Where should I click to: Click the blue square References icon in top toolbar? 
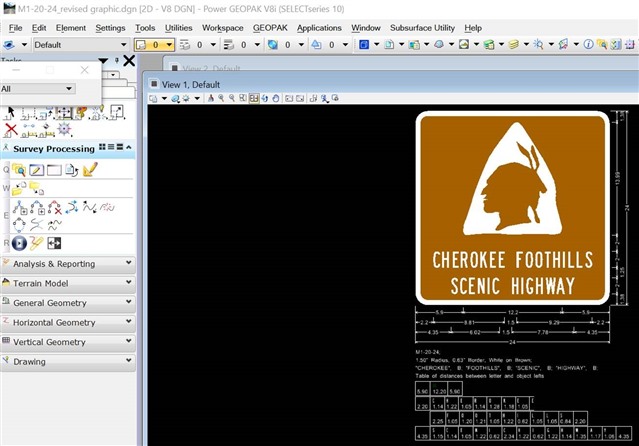click(x=364, y=44)
